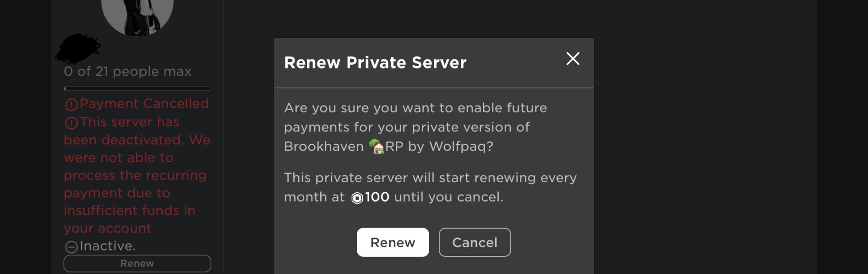Click the 100 Robux price amount
Viewport: 868px width, 274px height.
pyautogui.click(x=377, y=197)
